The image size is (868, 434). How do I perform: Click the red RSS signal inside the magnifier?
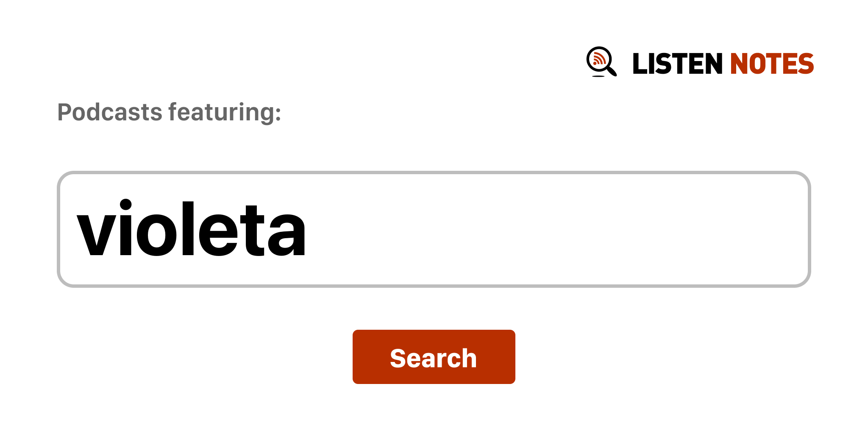click(598, 58)
